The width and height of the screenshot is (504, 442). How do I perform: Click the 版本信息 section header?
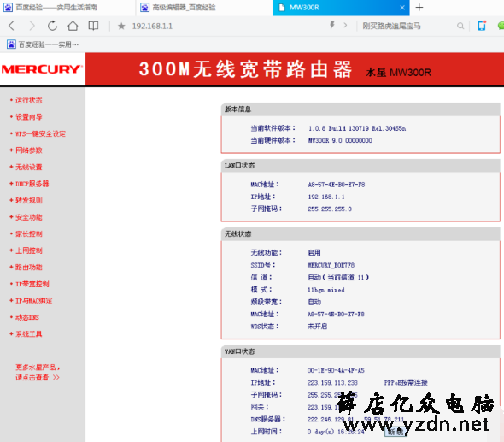point(237,109)
